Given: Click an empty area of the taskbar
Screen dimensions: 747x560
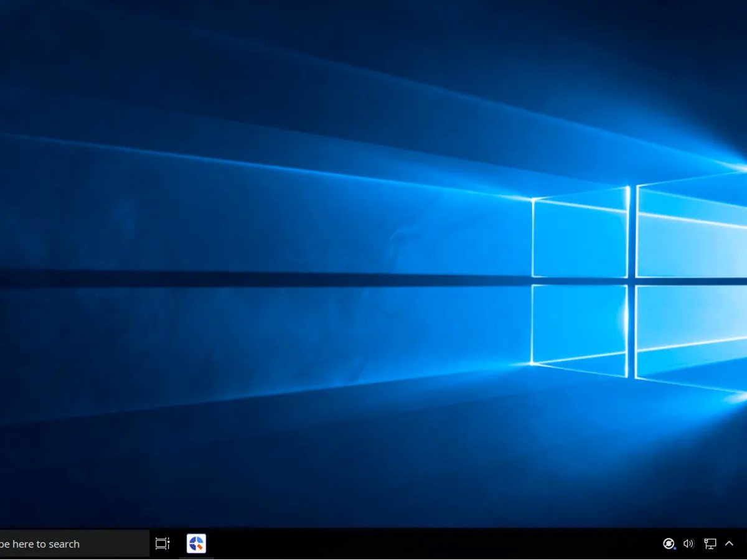Looking at the screenshot, I should (436, 544).
